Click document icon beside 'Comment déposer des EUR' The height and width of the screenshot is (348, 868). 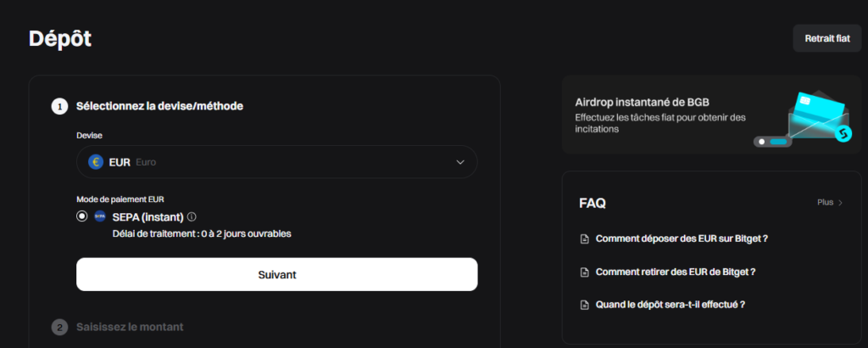[x=584, y=239]
